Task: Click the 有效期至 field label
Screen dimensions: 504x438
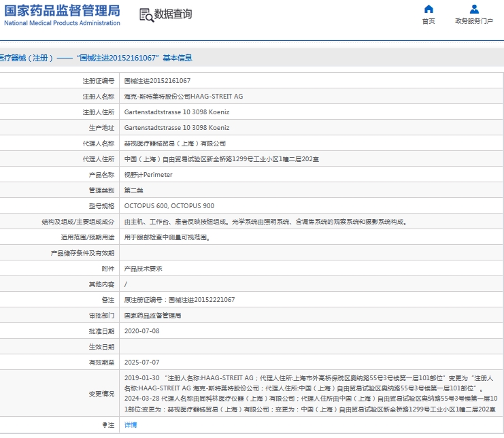Action: coord(101,363)
